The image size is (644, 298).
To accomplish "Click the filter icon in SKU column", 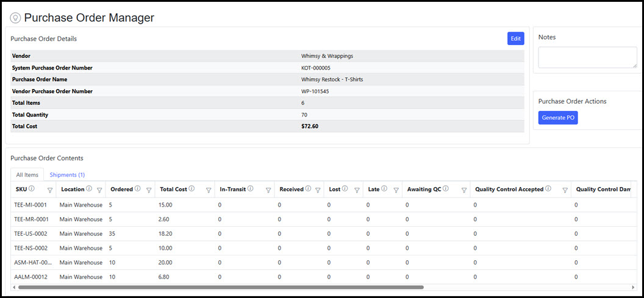I will pos(50,190).
